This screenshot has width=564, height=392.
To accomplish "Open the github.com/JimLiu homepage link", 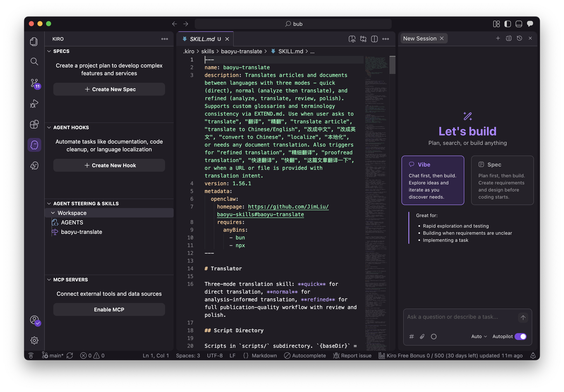I will [x=288, y=207].
